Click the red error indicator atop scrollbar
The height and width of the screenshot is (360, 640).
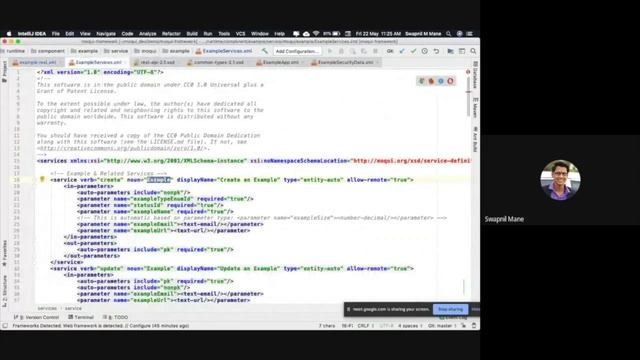pos(468,72)
